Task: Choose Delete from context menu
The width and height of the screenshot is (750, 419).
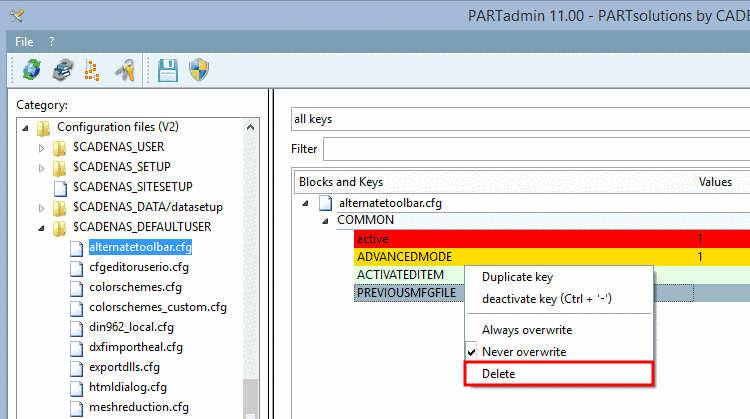Action: 559,374
